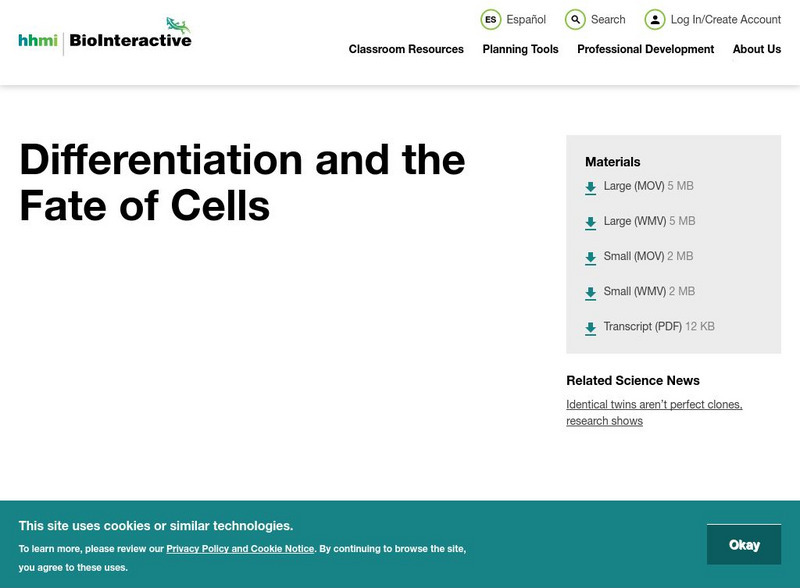Viewport: 800px width, 588px height.
Task: Open the About Us menu
Action: [757, 49]
